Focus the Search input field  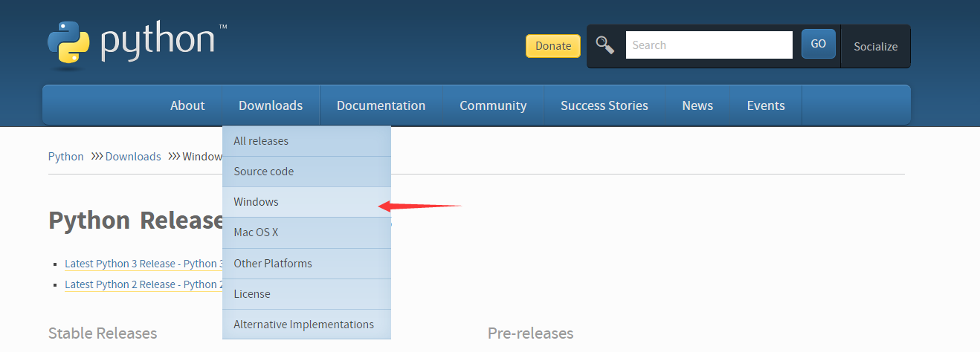coord(709,45)
